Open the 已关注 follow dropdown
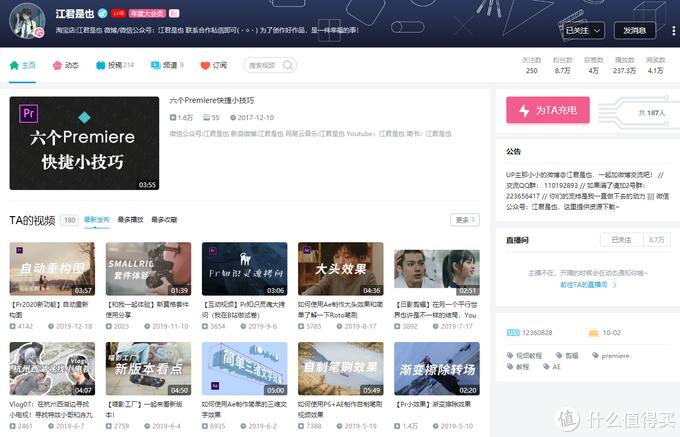The height and width of the screenshot is (437, 680). (582, 31)
